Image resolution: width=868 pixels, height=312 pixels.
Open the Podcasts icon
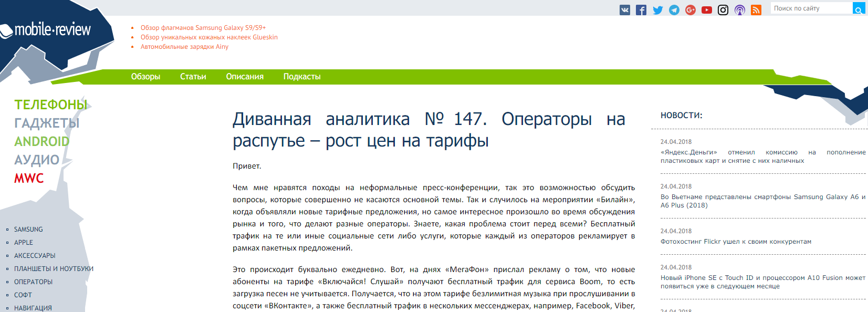[740, 10]
